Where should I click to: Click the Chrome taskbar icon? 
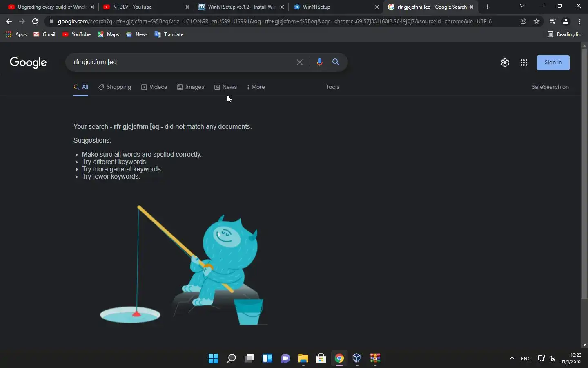point(339,359)
